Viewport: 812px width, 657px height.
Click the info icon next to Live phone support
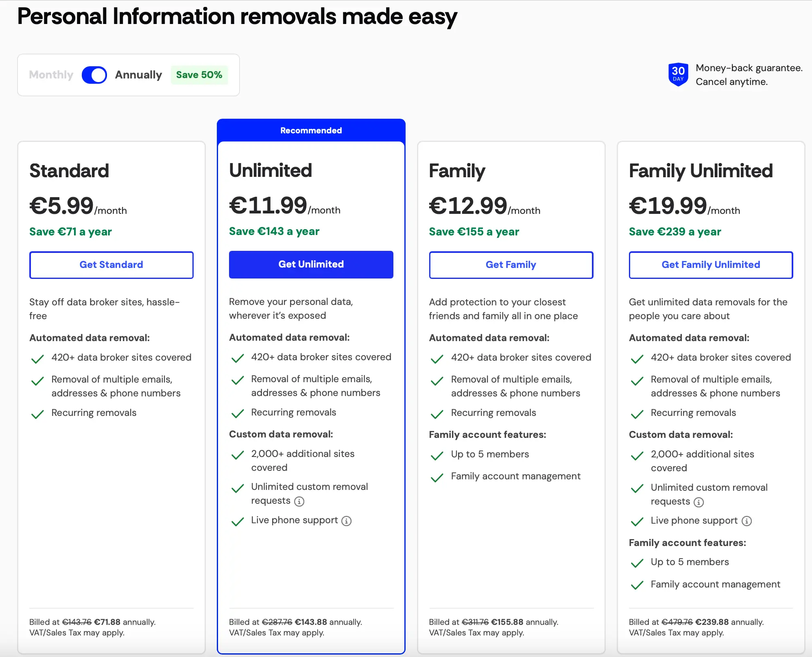[346, 521]
